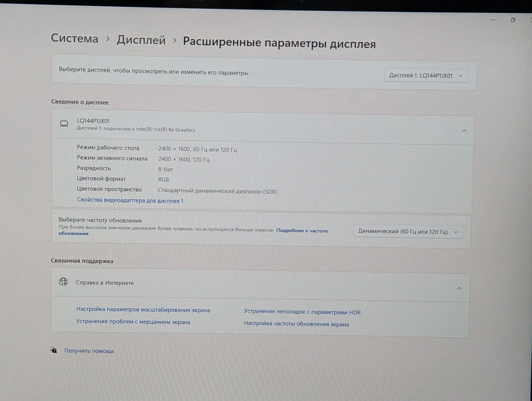
Task: Minimize the Settings window
Action: tap(493, 20)
